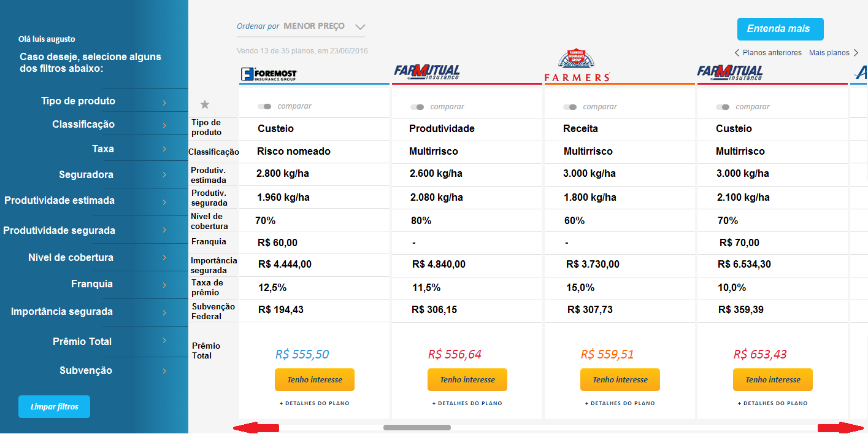
Task: Go to Planos anteriores with left chevron
Action: (768, 53)
